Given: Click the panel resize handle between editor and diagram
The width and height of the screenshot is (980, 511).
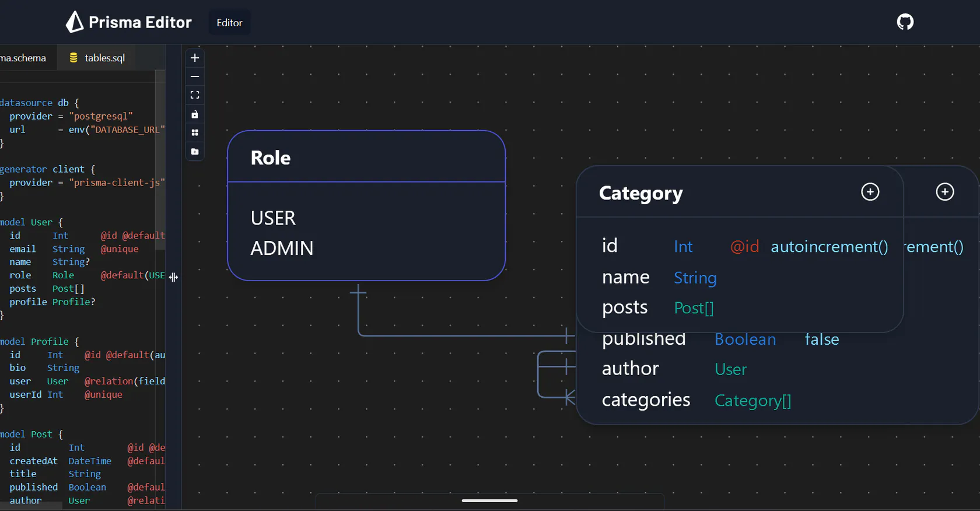Looking at the screenshot, I should (173, 277).
